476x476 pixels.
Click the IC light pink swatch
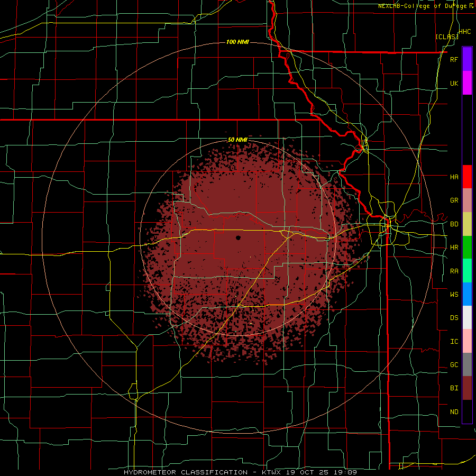467,341
